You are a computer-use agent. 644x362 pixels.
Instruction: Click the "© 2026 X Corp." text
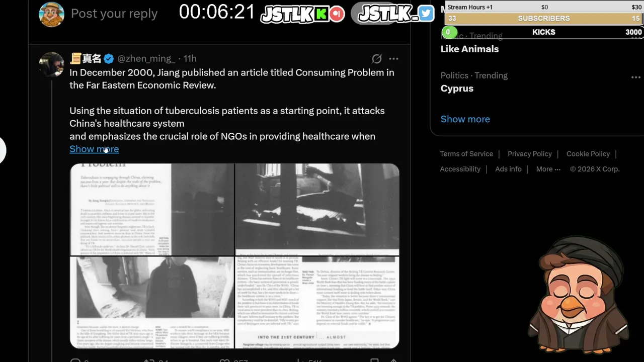pos(595,169)
